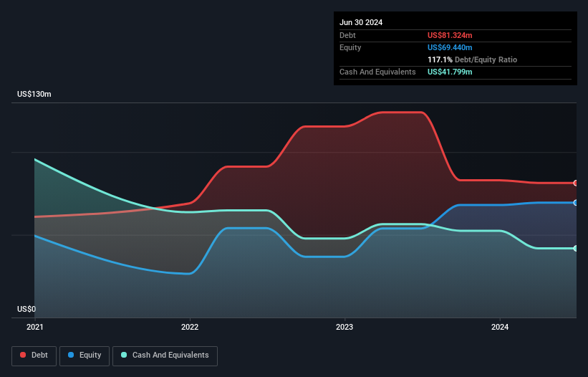Image resolution: width=588 pixels, height=377 pixels.
Task: Click the Equity row label in tooltip
Action: tap(350, 47)
